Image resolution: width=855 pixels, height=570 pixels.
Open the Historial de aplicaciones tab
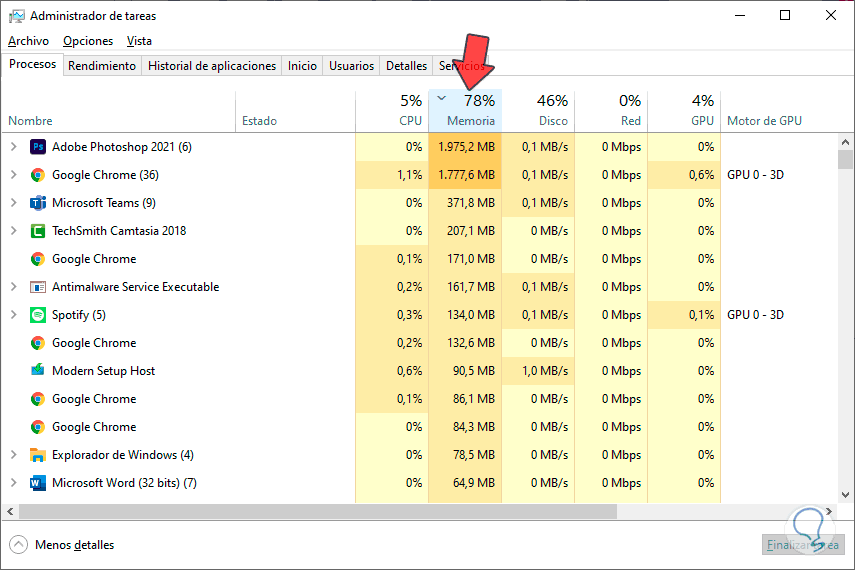tap(212, 66)
